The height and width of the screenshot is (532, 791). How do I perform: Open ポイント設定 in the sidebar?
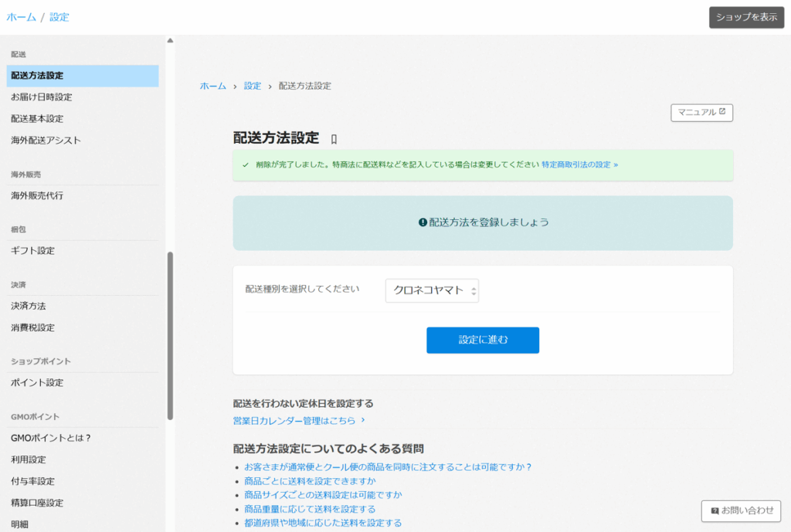click(37, 383)
